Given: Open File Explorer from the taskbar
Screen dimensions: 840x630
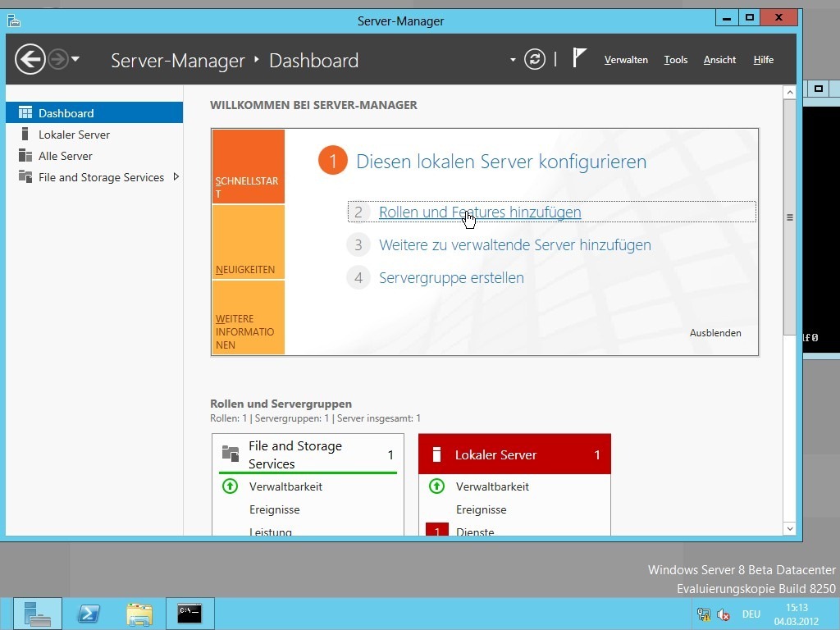Looking at the screenshot, I should tap(139, 614).
